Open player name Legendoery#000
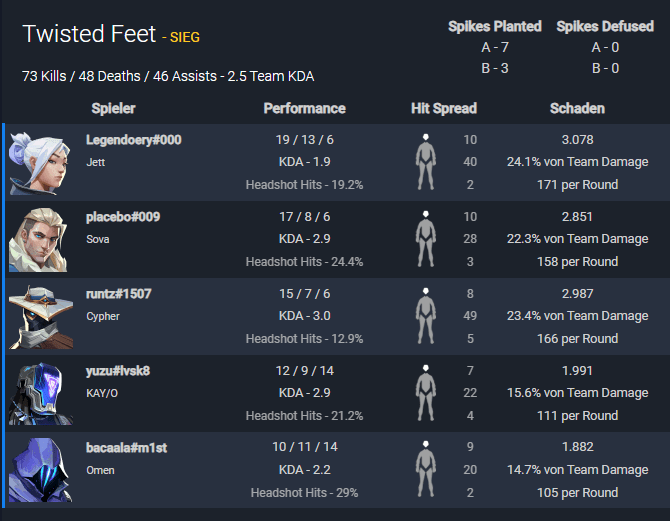This screenshot has height=521, width=670. pos(134,140)
